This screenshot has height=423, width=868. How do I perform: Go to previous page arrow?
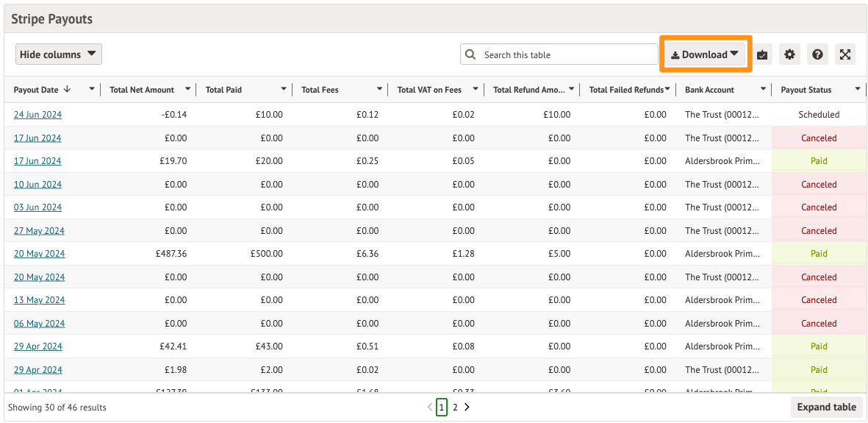coord(430,407)
